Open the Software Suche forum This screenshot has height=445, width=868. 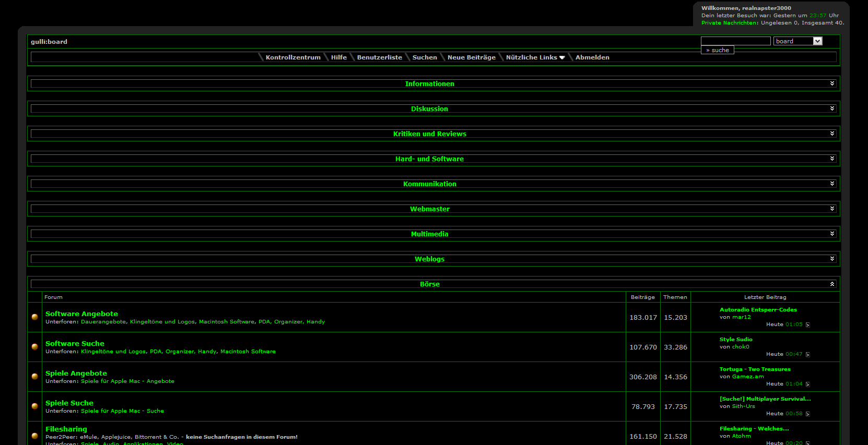[x=75, y=343]
